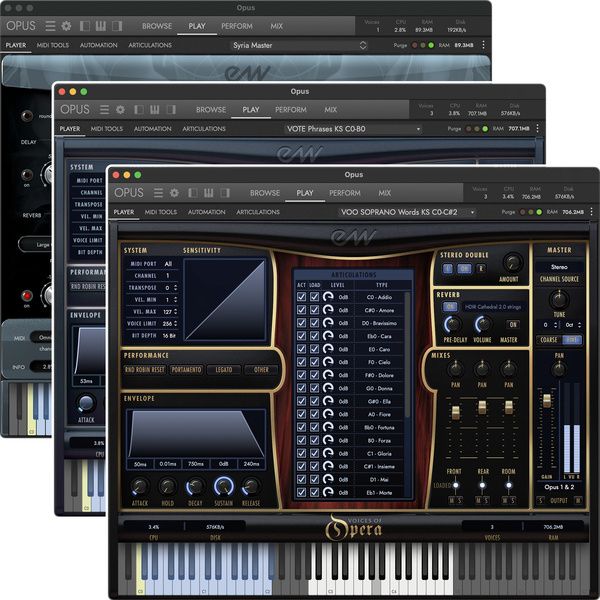Click the Master gain fader
The width and height of the screenshot is (600, 600).
pos(547,401)
